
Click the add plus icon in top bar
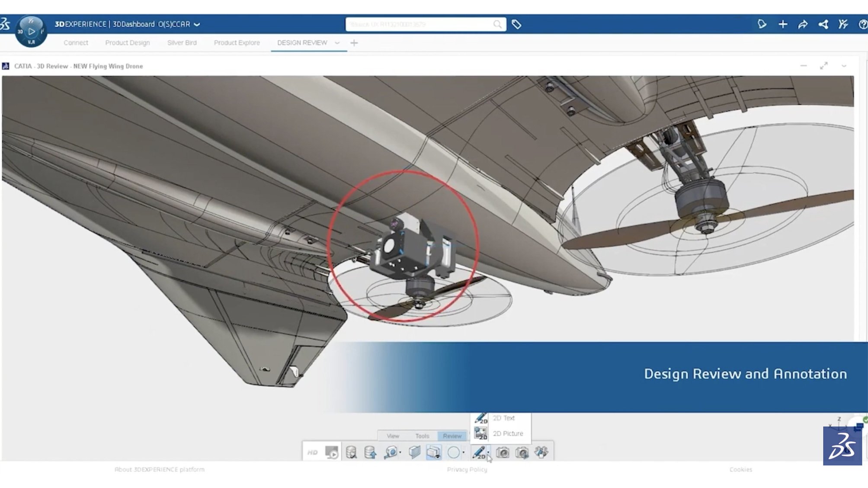[x=783, y=25]
